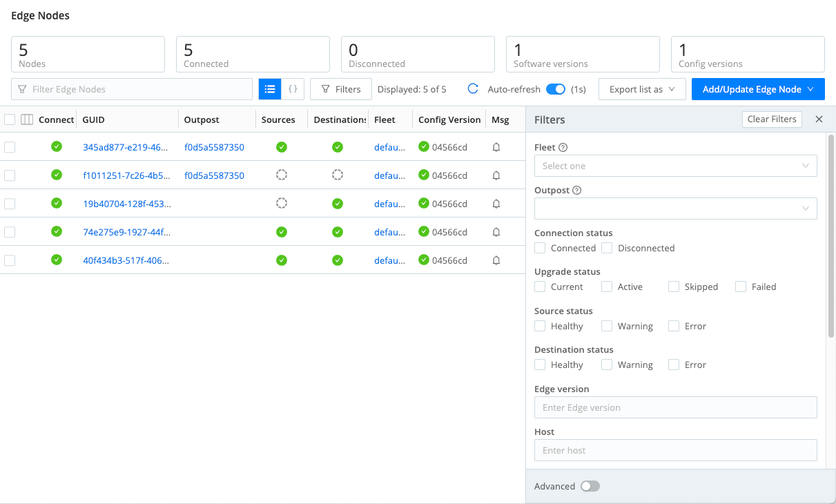
Task: Open GUID link f1011251-7c26-4b5
Action: click(126, 175)
